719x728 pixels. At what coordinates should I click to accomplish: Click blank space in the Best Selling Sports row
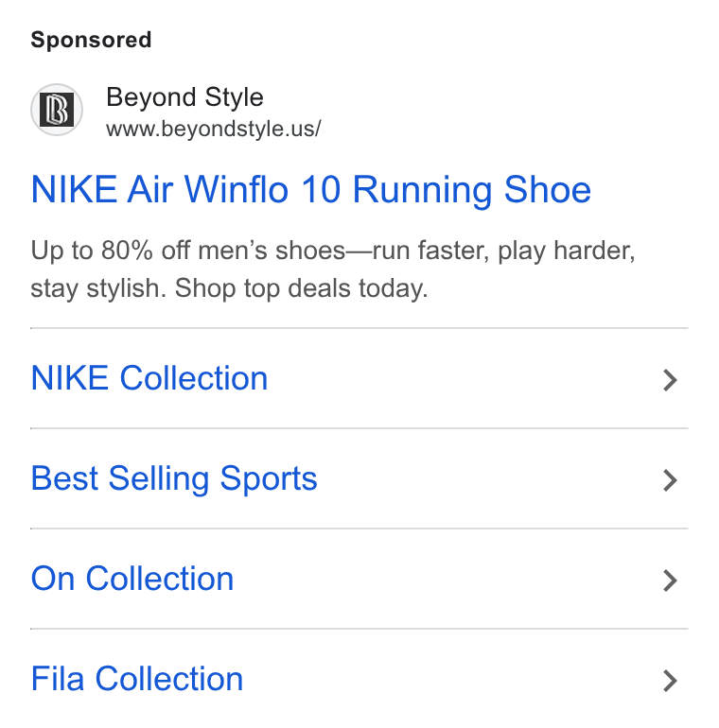coord(488,479)
